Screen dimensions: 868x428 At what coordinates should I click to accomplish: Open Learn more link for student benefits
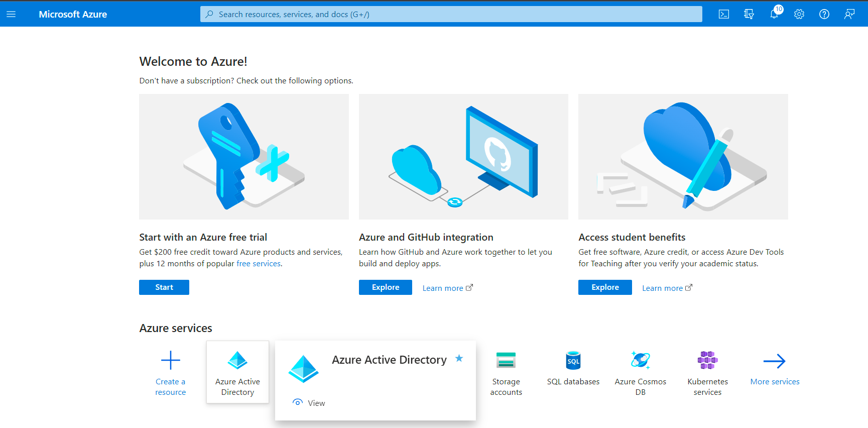(x=667, y=288)
